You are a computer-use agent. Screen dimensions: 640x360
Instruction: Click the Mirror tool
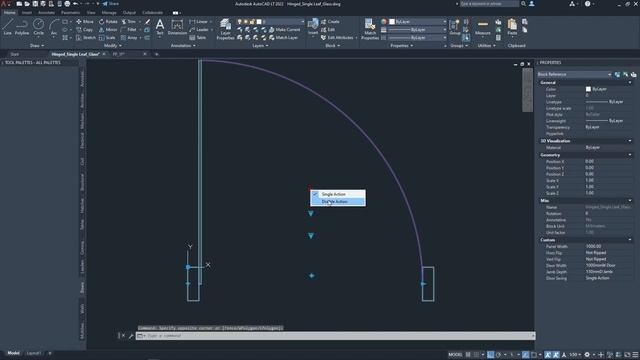click(x=108, y=30)
